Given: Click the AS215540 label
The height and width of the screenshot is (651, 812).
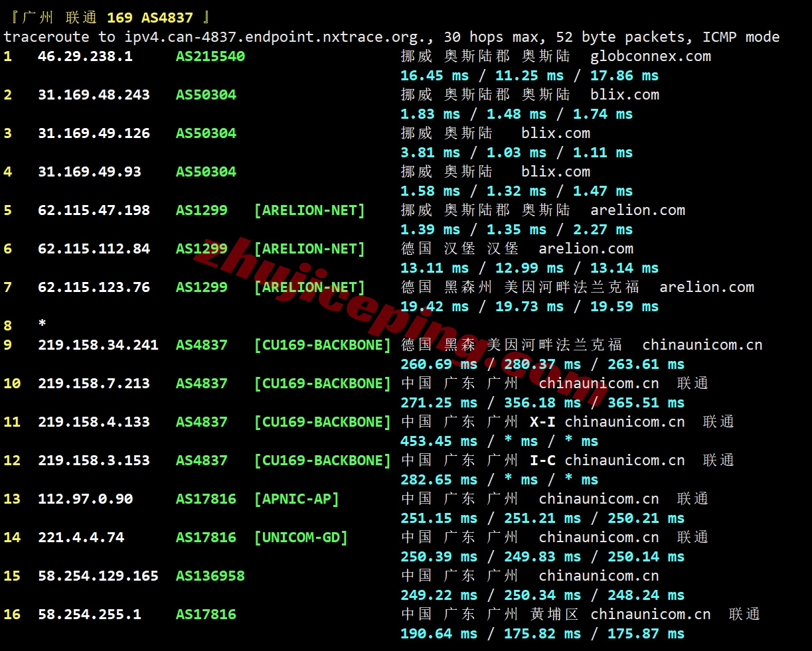Looking at the screenshot, I should click(x=210, y=56).
